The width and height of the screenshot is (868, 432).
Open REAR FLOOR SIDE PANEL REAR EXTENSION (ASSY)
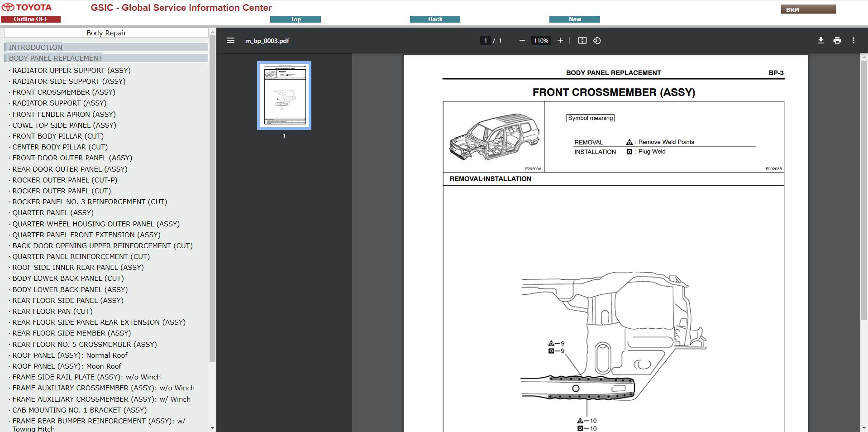[99, 322]
